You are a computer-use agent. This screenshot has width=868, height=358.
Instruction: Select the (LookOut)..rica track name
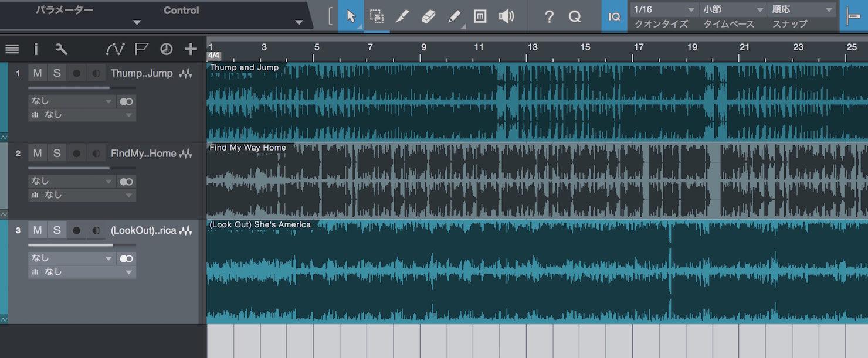[x=144, y=230]
